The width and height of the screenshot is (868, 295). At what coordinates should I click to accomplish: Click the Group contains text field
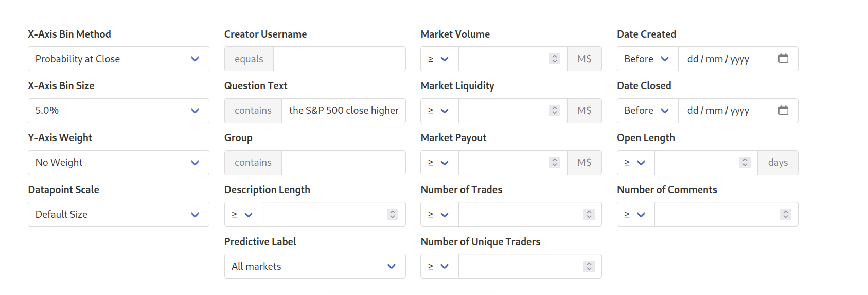[x=344, y=163]
